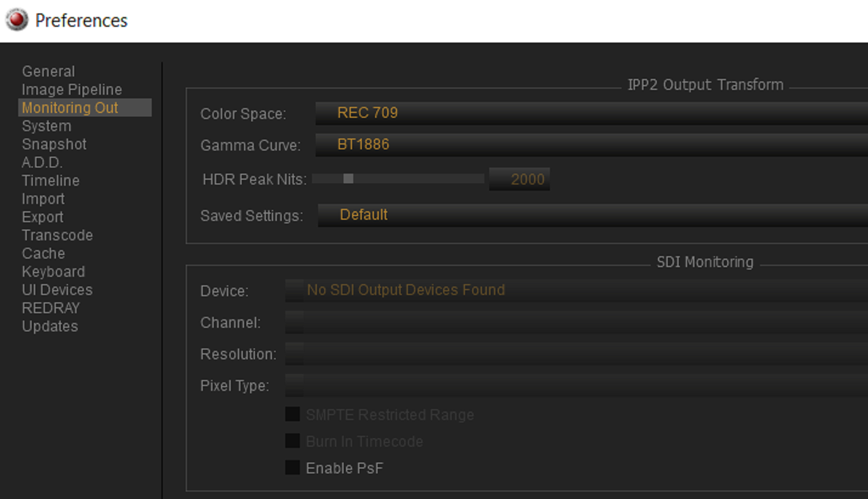Screen dimensions: 868x499
Task: Select Cache in the preferences list
Action: (43, 254)
